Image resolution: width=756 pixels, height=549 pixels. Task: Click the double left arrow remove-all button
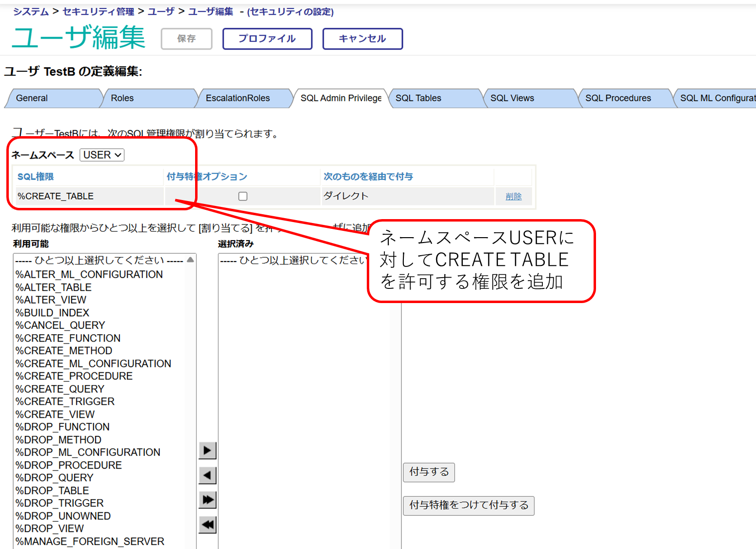tap(207, 525)
